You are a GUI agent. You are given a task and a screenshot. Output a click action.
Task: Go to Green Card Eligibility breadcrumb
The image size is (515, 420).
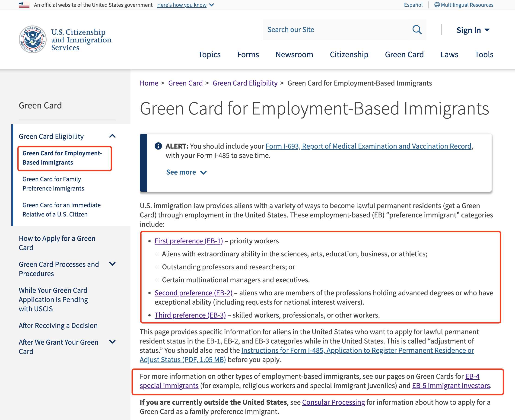coord(245,83)
